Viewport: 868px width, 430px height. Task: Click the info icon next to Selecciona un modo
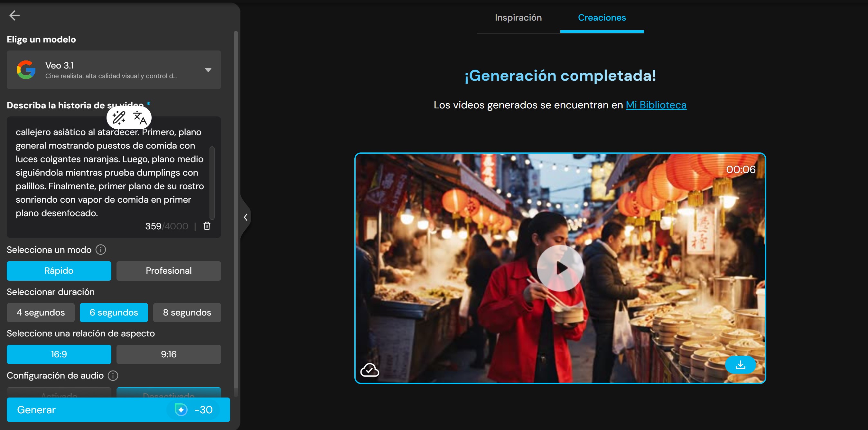click(x=100, y=250)
